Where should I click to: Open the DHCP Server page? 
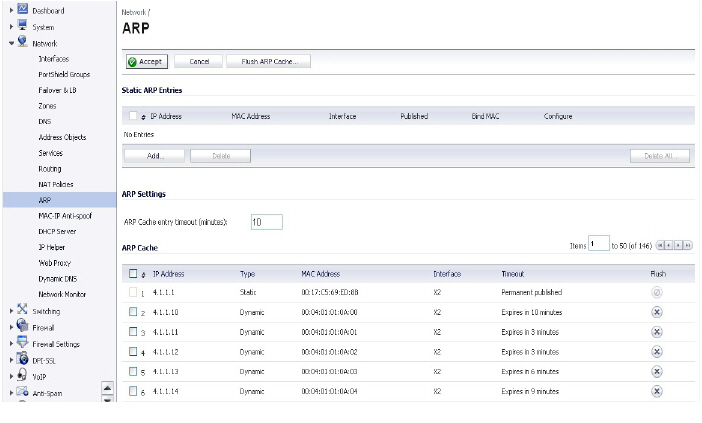coord(57,231)
